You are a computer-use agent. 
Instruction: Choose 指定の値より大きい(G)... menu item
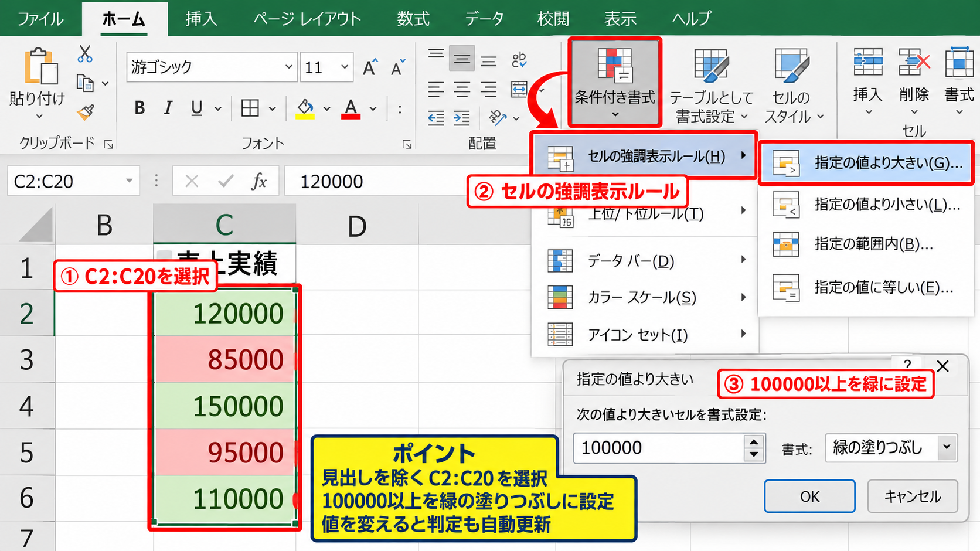[866, 163]
